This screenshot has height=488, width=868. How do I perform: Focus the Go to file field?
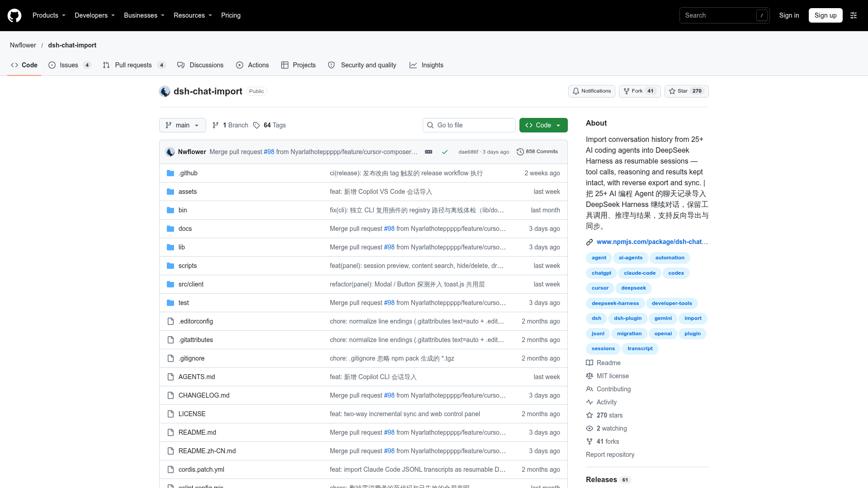click(469, 125)
